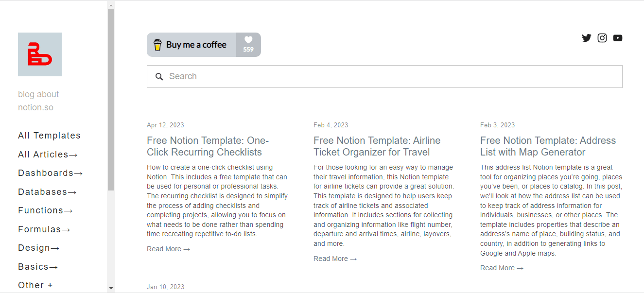The image size is (644, 294).
Task: Open All Templates in sidebar
Action: click(x=49, y=136)
